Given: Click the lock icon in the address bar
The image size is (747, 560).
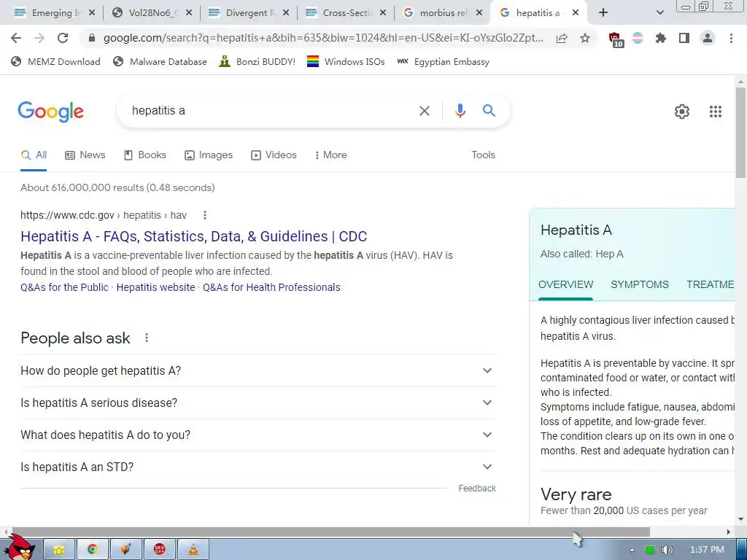Looking at the screenshot, I should [x=92, y=38].
